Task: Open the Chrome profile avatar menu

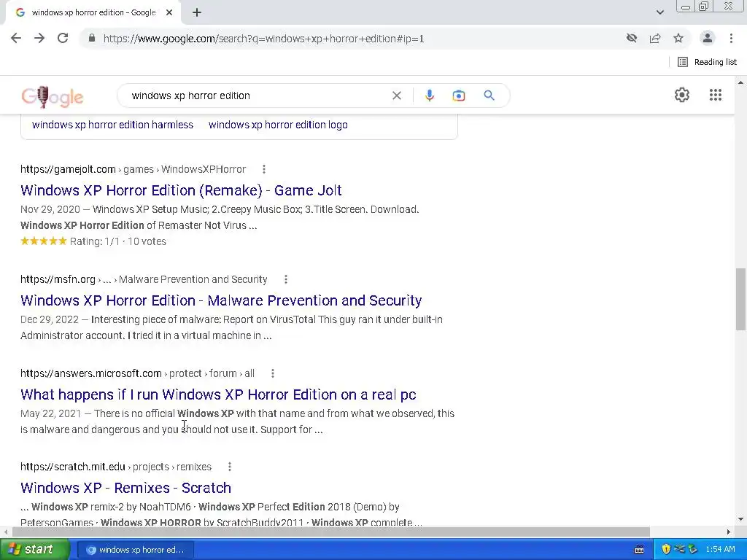Action: (x=708, y=38)
